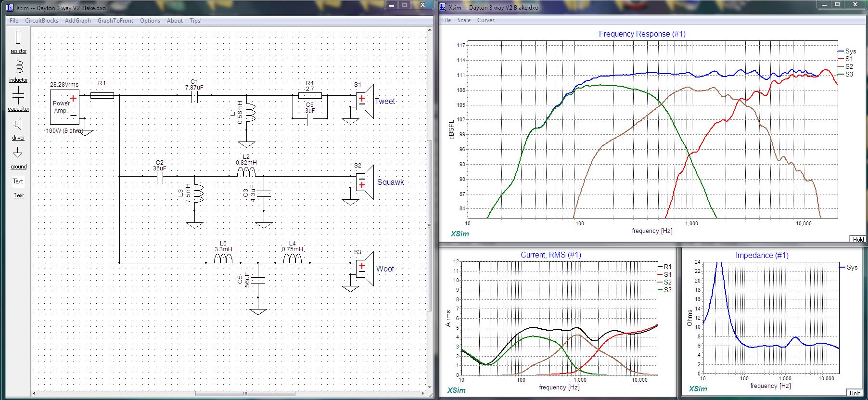Image resolution: width=868 pixels, height=400 pixels.
Task: Click the Woof driver label
Action: coord(385,269)
